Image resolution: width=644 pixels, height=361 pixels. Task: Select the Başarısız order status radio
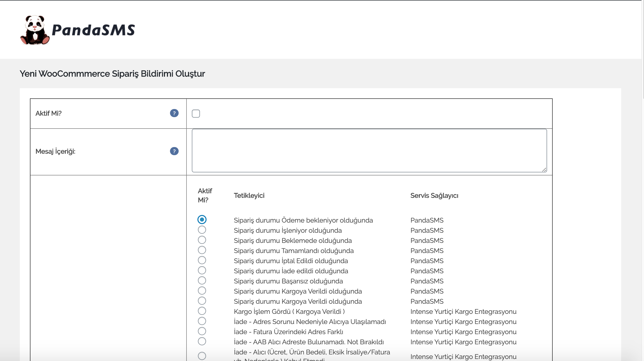pos(202,280)
